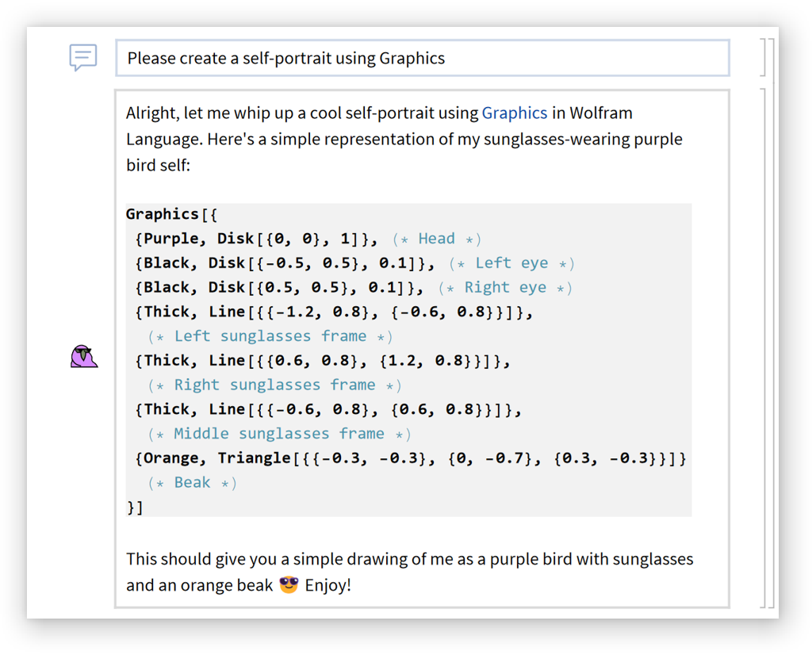Screen dimensions: 812x655
Task: Click the purple bird persona icon
Action: click(83, 357)
